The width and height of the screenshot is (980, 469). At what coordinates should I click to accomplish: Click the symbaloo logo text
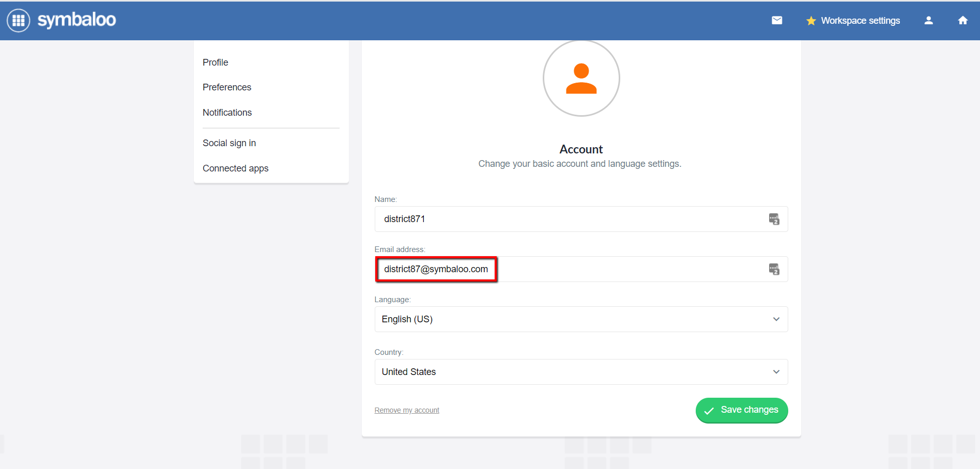(76, 20)
